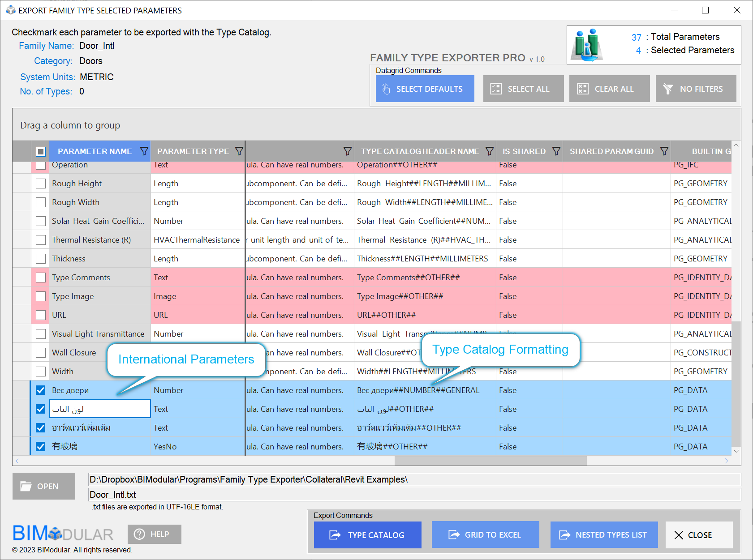Click the vertical scrollbar down arrow

[736, 451]
